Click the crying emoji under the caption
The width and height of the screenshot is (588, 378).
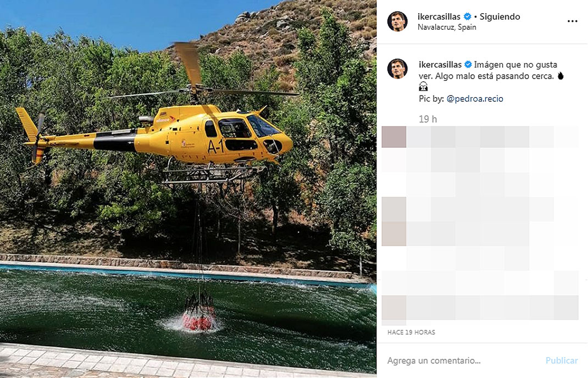click(x=423, y=87)
